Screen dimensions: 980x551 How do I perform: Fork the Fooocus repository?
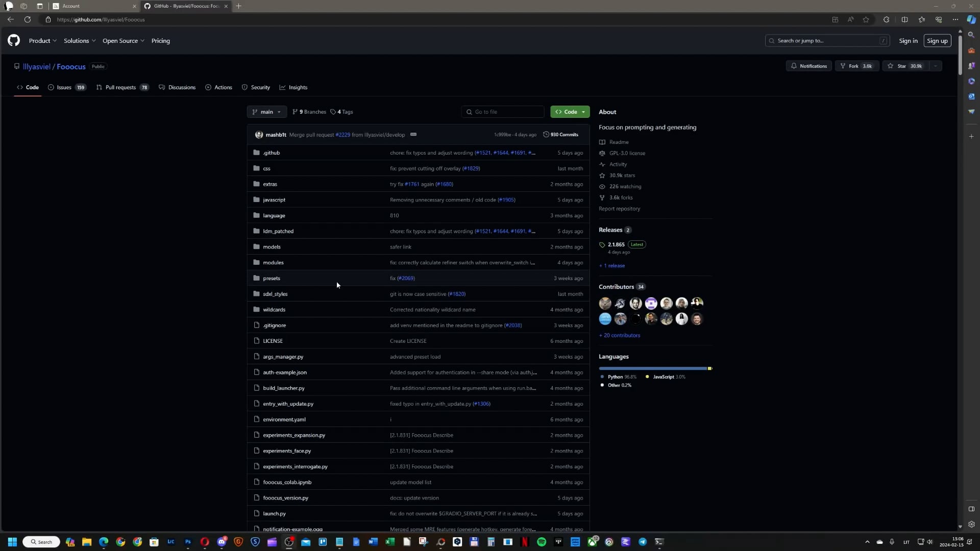click(857, 66)
